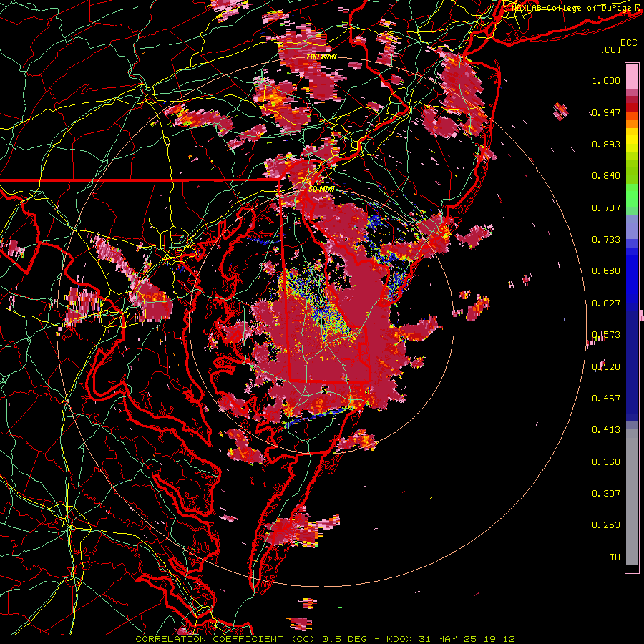
Task: Pick the gray segment of the color bar
Action: 632,497
